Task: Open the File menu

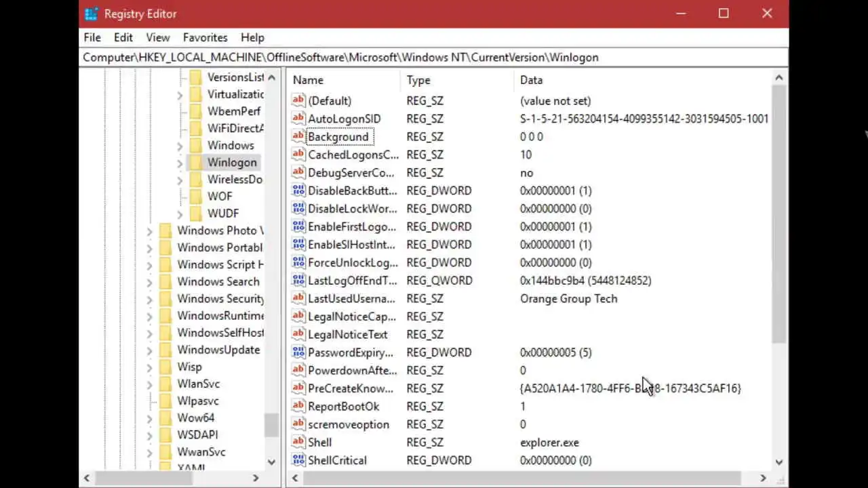Action: (92, 37)
